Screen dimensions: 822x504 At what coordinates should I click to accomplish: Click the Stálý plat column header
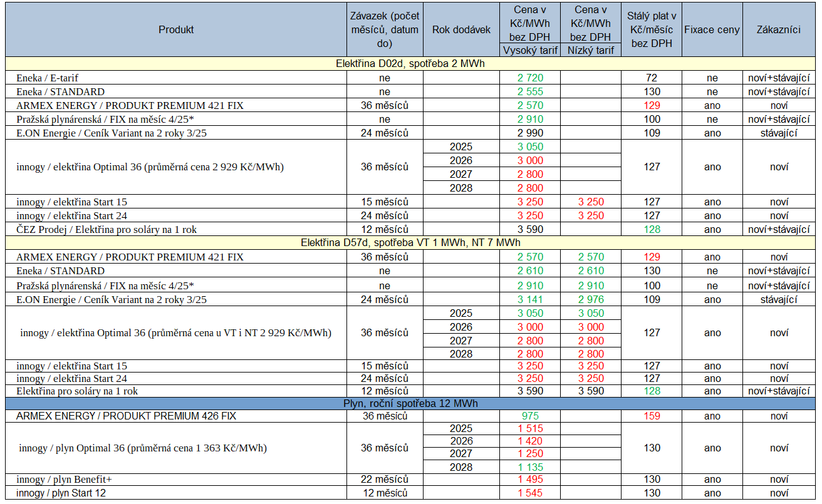point(652,29)
